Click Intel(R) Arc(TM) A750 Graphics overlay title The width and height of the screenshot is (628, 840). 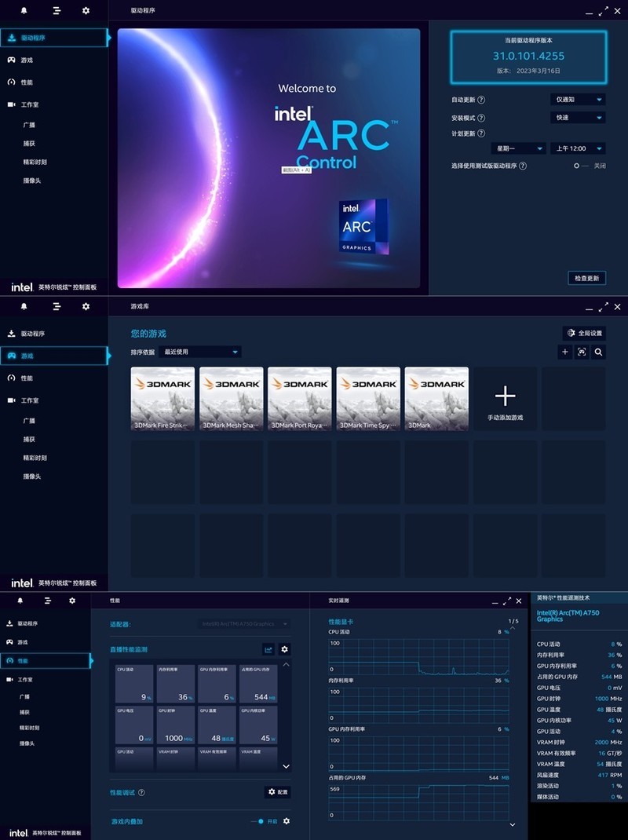pyautogui.click(x=568, y=616)
